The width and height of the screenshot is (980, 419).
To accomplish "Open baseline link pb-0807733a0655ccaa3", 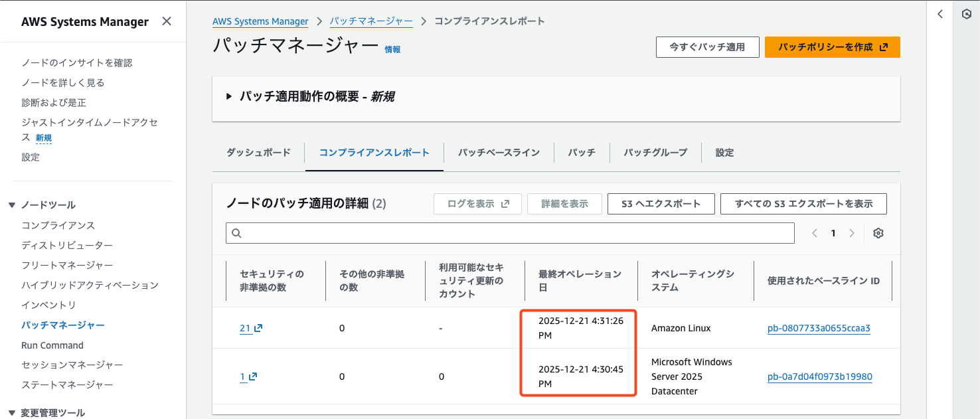I will [819, 328].
